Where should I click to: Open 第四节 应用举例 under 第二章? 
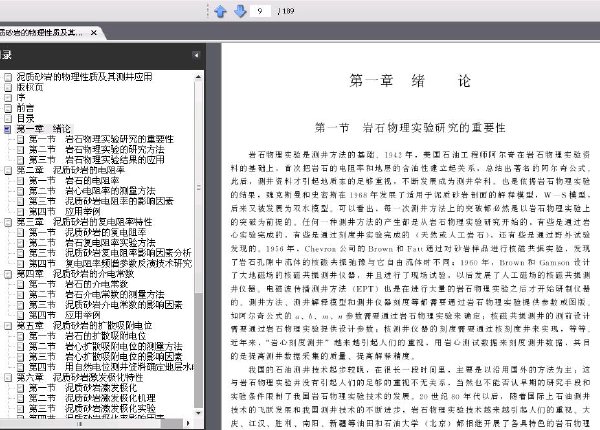click(x=65, y=211)
